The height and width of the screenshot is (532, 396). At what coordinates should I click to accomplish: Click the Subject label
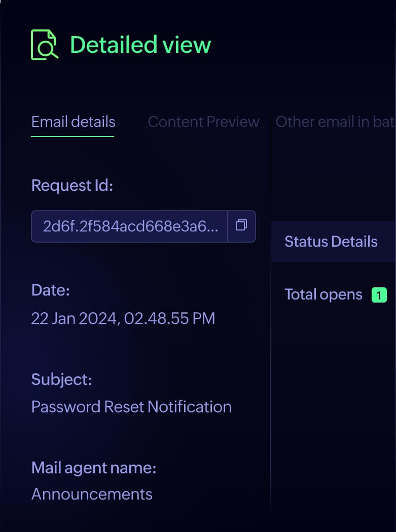point(61,379)
